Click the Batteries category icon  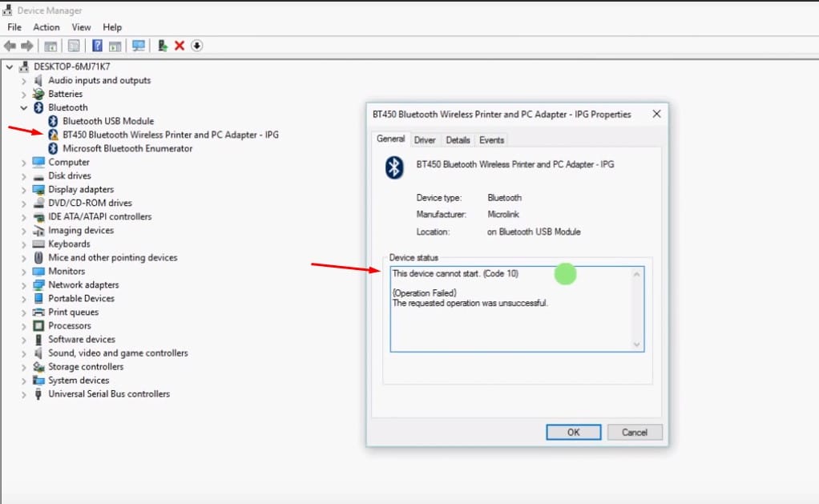pos(38,94)
